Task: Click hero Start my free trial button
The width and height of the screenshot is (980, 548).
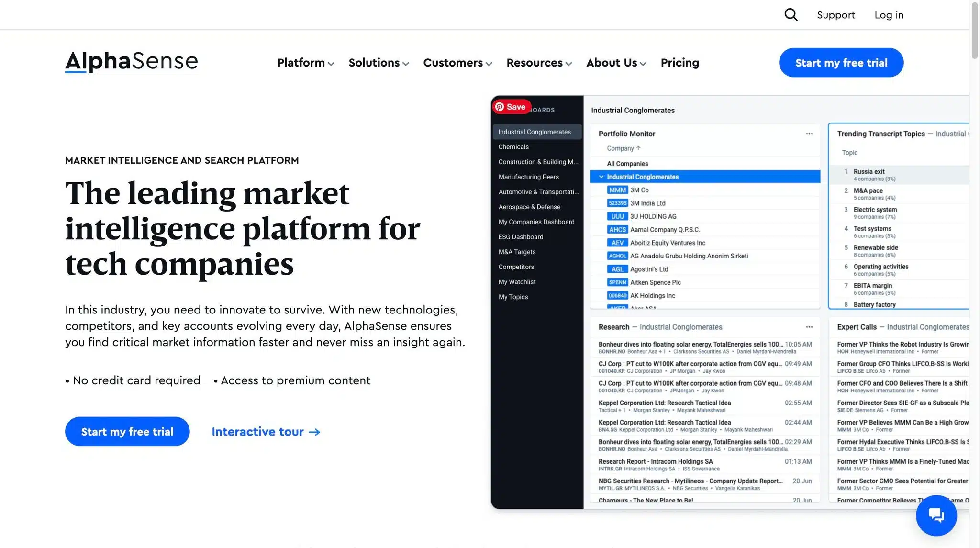Action: click(x=127, y=431)
